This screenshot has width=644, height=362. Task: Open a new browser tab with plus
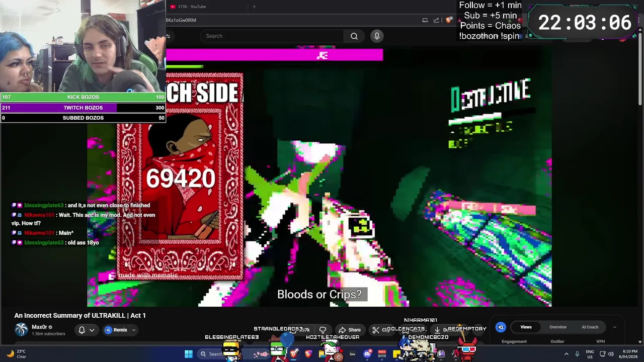[254, 7]
